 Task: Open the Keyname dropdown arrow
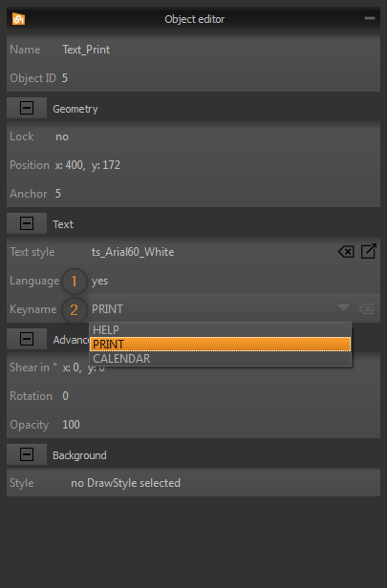343,308
